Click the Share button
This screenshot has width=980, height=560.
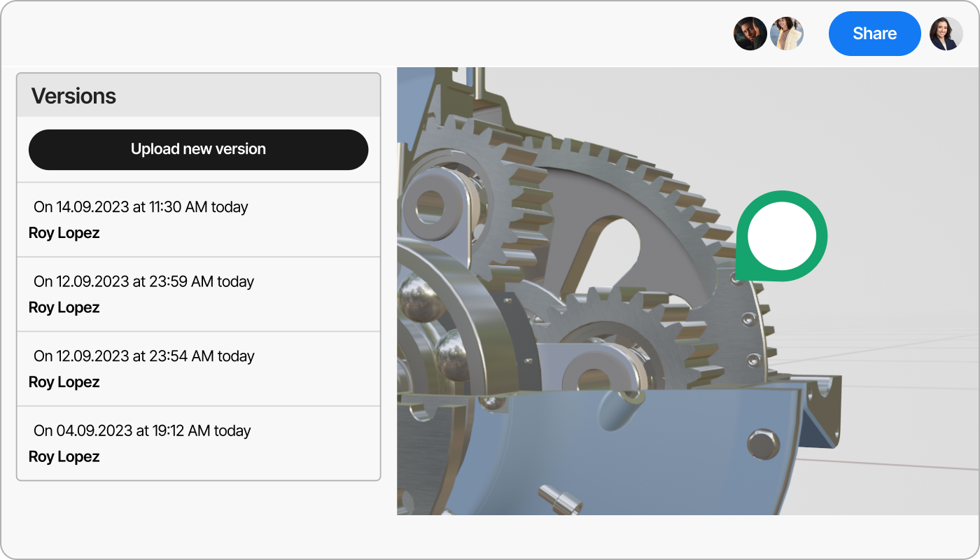click(874, 33)
